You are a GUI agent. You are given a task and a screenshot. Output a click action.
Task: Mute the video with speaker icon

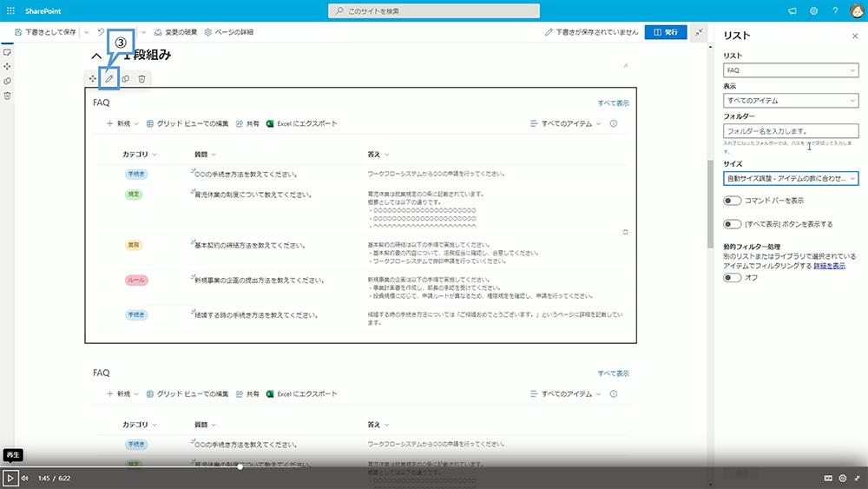click(x=25, y=478)
